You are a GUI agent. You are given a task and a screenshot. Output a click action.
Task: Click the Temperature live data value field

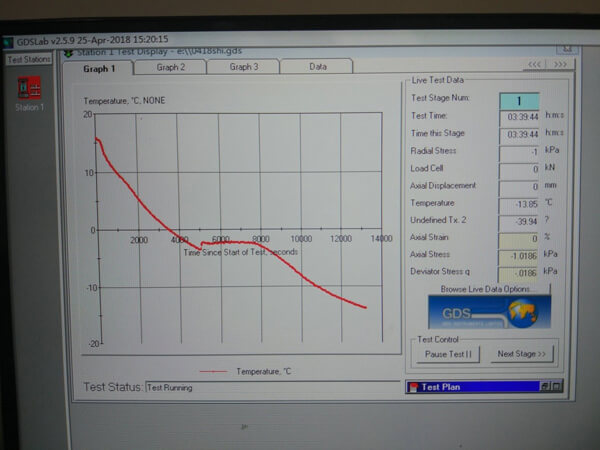point(518,203)
